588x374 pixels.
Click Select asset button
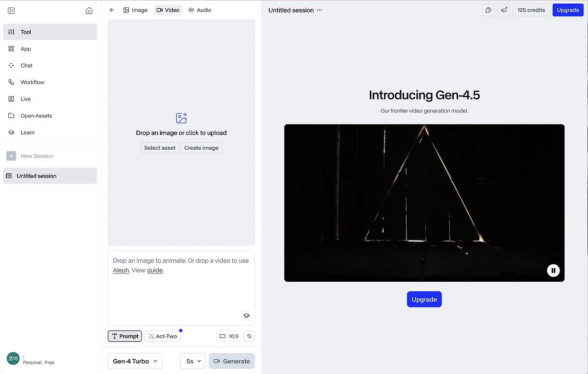160,148
